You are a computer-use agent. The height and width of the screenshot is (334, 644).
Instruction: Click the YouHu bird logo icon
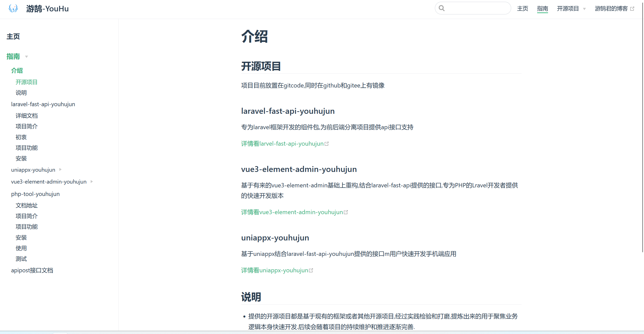(13, 8)
